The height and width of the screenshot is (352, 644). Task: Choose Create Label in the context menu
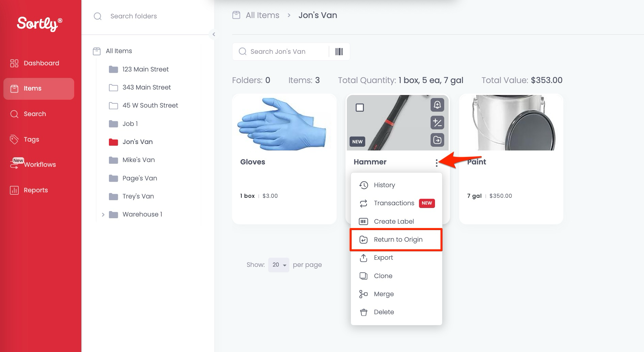(x=393, y=222)
